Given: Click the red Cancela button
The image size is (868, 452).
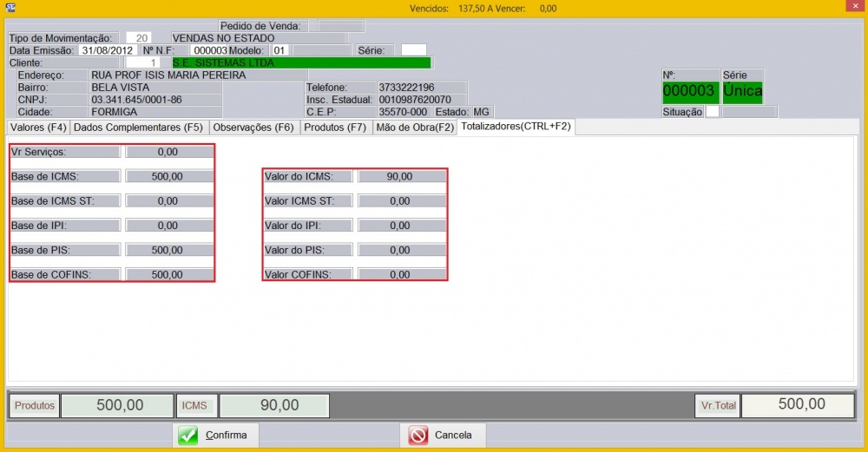Looking at the screenshot, I should point(443,435).
